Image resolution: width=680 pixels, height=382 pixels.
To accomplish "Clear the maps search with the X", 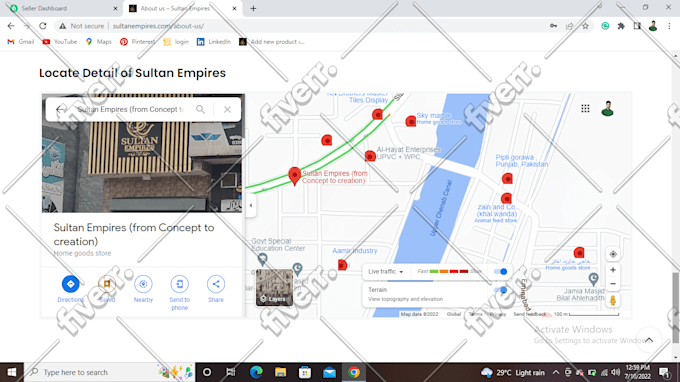I will [227, 109].
